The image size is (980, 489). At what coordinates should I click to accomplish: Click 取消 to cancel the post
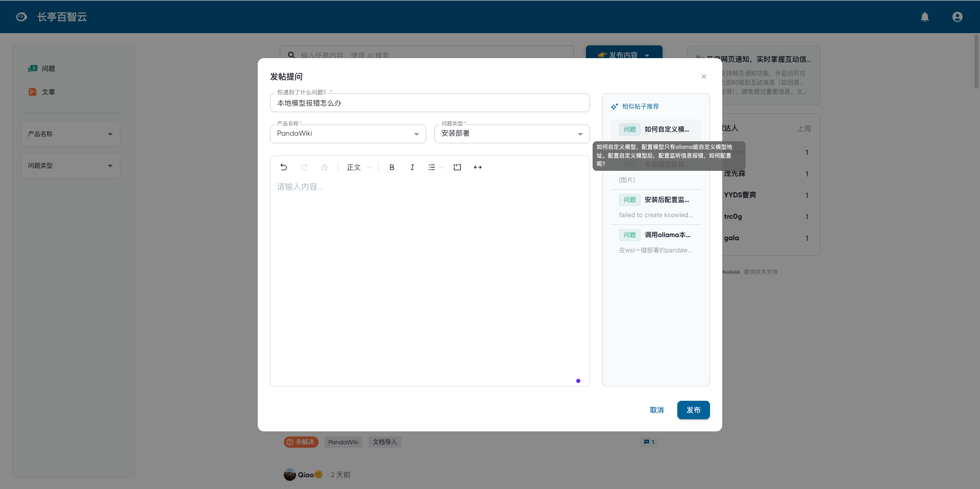657,410
